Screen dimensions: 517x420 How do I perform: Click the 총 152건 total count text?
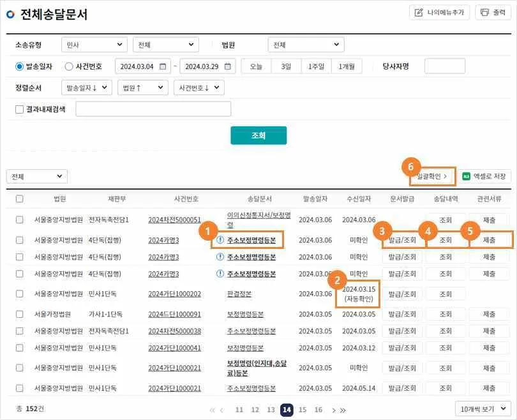(x=30, y=409)
